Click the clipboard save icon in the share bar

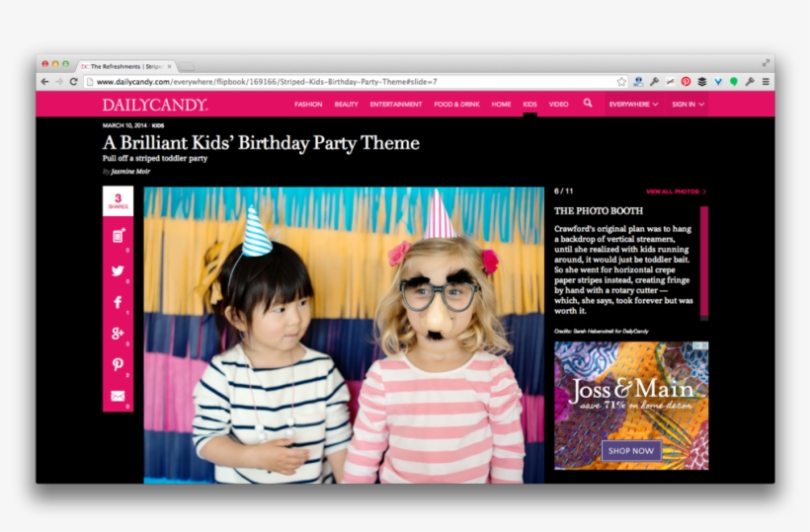point(119,235)
